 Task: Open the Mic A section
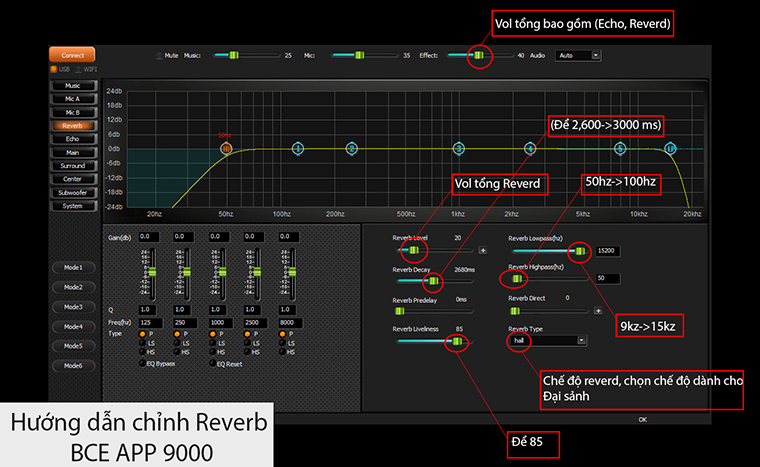[x=73, y=99]
